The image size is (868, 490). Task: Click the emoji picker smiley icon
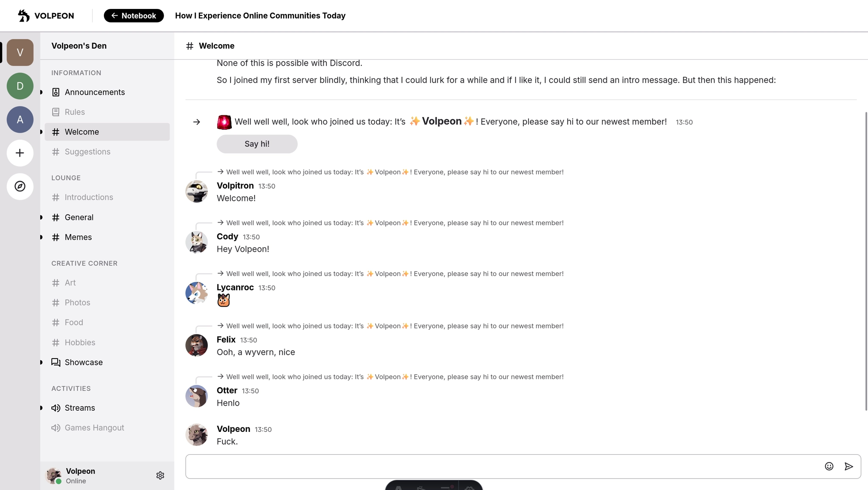click(x=829, y=466)
